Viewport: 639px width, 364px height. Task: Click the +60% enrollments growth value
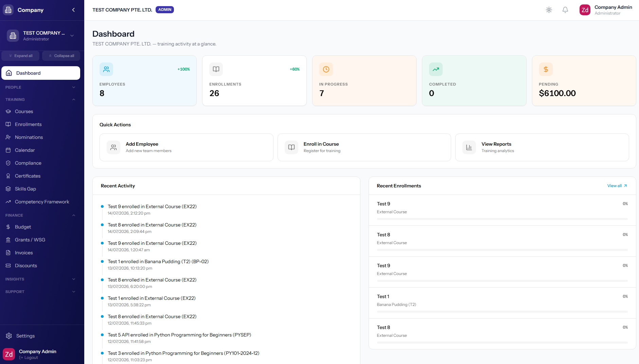[x=295, y=69]
